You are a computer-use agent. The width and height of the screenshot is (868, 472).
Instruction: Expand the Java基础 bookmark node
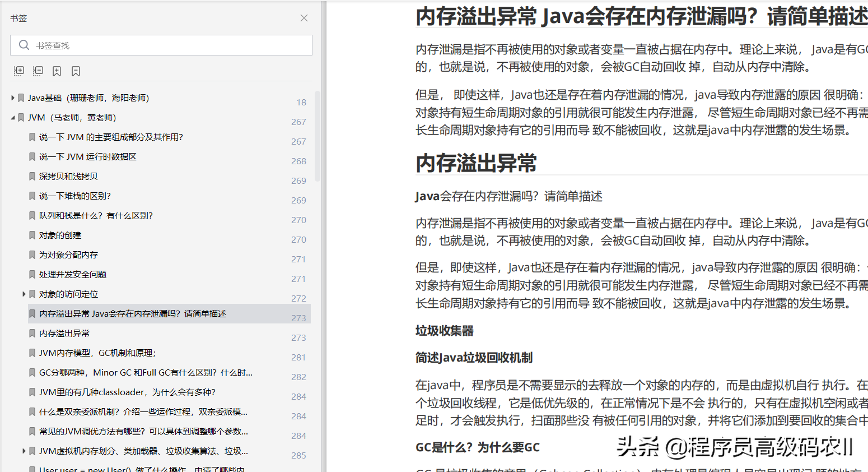click(x=13, y=98)
